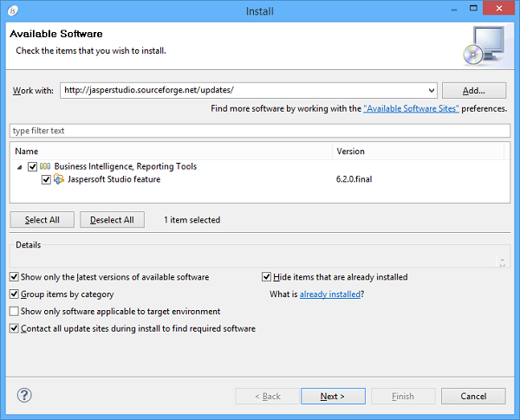
Task: Toggle Show only the latest versions option
Action: coord(14,277)
